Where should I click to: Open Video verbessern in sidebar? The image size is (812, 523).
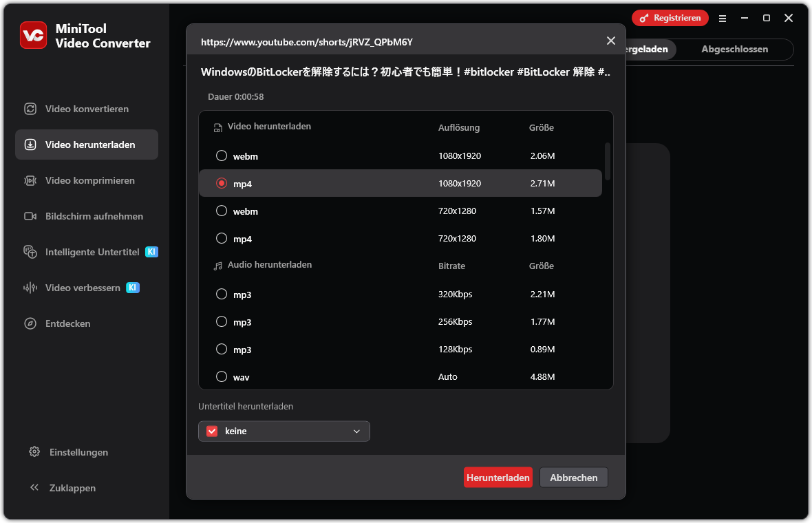pyautogui.click(x=87, y=288)
